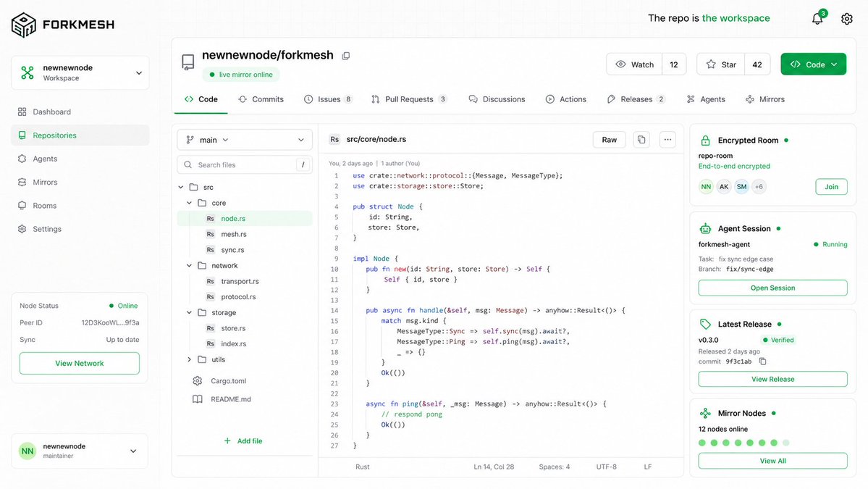Click the Rs badge beside src/core/node.rs path
The height and width of the screenshot is (489, 868).
click(334, 140)
